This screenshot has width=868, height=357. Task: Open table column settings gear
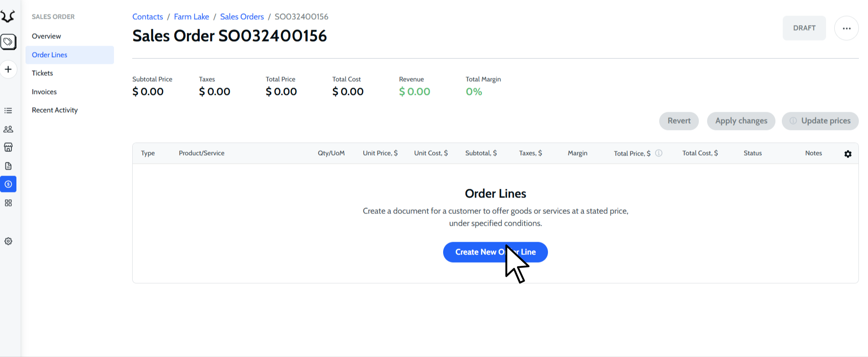pos(847,154)
